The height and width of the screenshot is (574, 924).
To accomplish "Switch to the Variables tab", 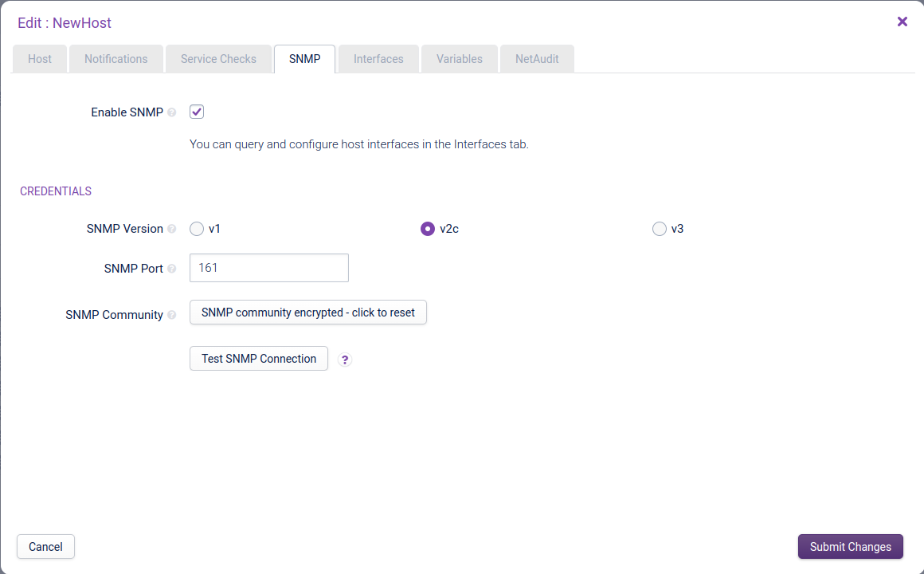I will click(x=460, y=59).
